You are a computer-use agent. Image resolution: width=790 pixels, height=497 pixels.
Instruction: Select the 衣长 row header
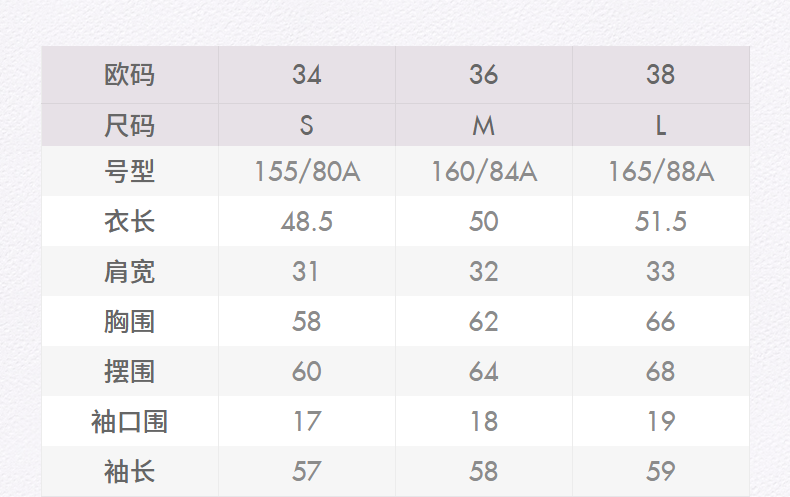[x=130, y=221]
